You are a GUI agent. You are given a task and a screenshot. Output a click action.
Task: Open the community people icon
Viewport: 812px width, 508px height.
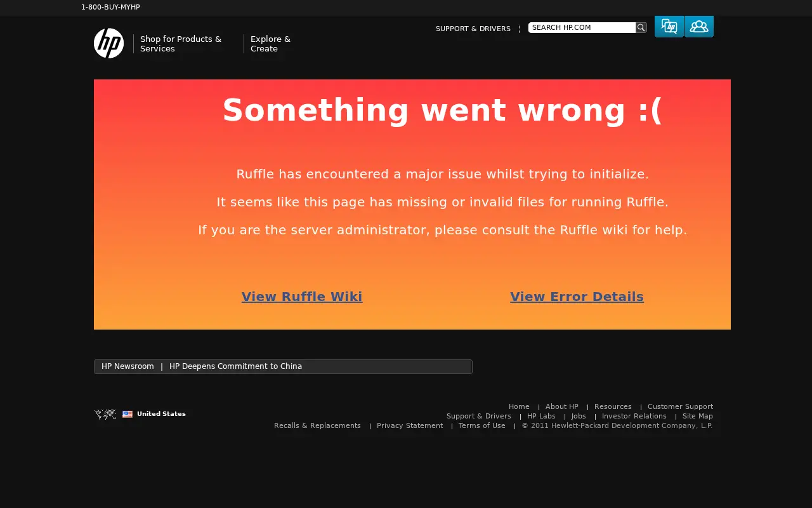click(x=699, y=27)
